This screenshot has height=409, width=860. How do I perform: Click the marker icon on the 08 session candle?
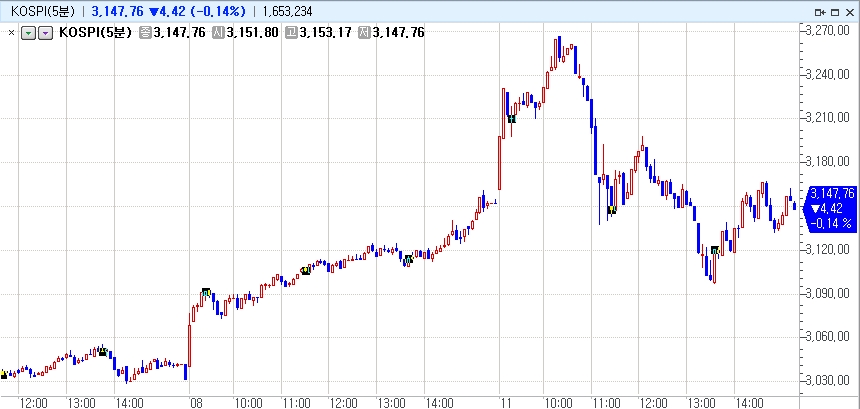coord(206,292)
